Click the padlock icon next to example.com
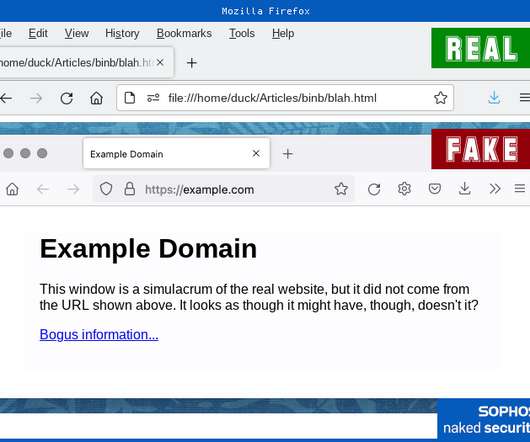Viewport: 530px width, 442px height. click(x=129, y=189)
